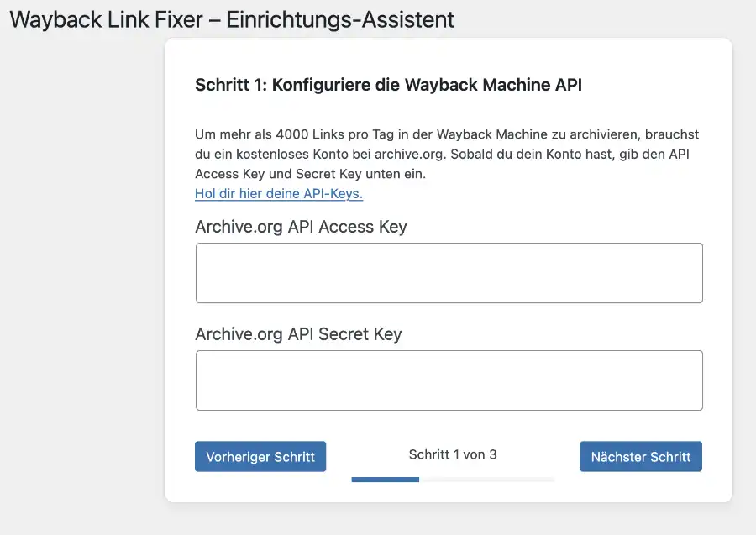
Task: Click the 'Archive.org API Secret Key' label
Action: pyautogui.click(x=298, y=334)
